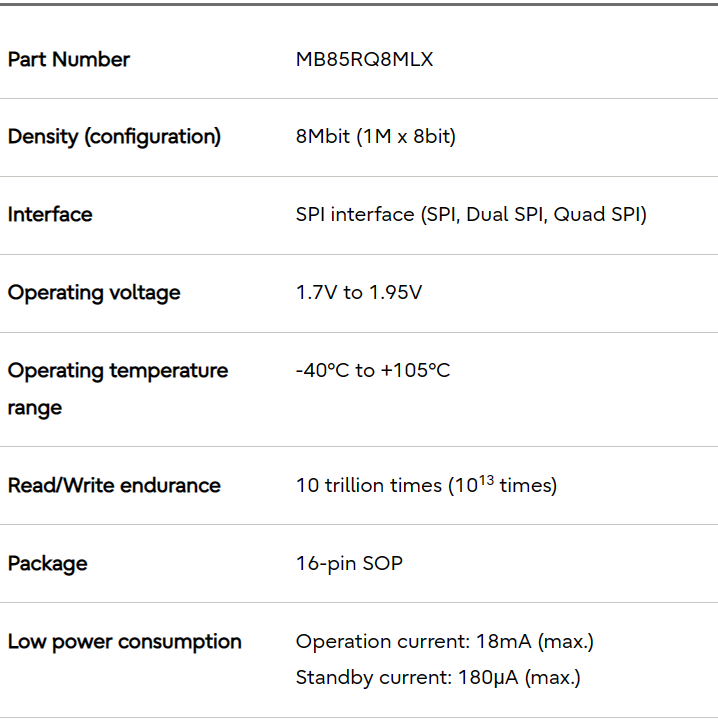
Task: Click the Interface row label
Action: pyautogui.click(x=50, y=215)
